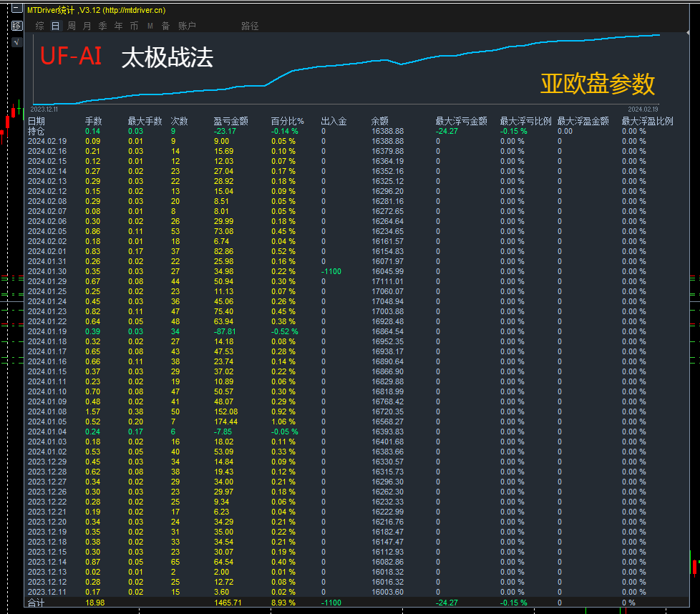700x614 pixels.
Task: Select the 币 currency view in the toolbar
Action: point(133,25)
